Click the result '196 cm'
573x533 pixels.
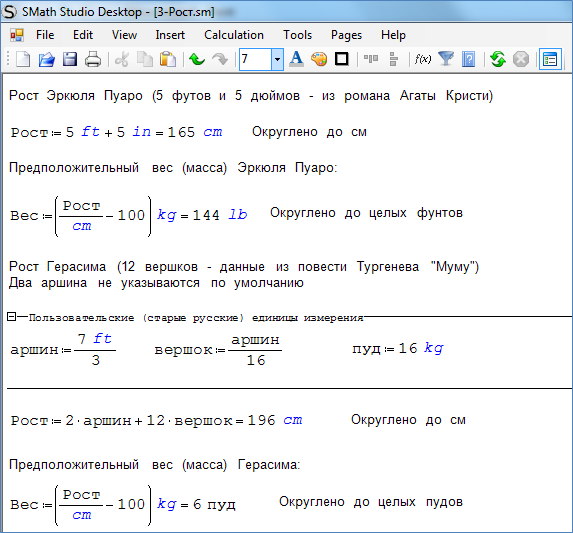coord(275,420)
